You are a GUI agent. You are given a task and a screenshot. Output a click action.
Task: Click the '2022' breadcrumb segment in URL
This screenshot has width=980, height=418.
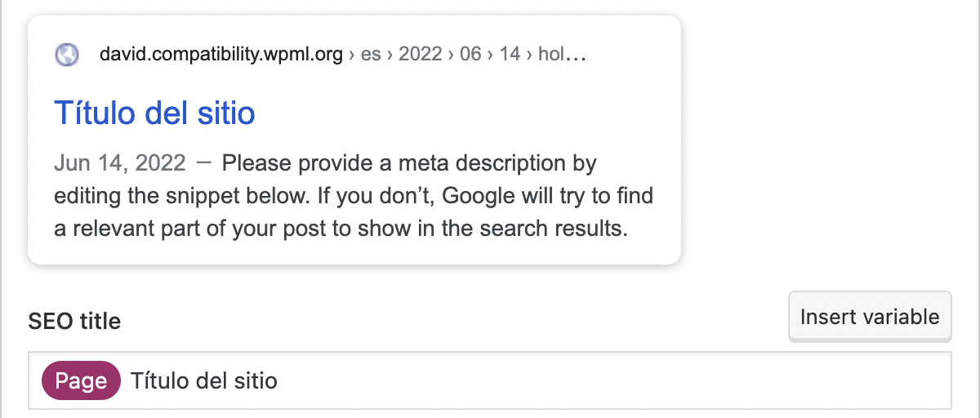pos(419,56)
